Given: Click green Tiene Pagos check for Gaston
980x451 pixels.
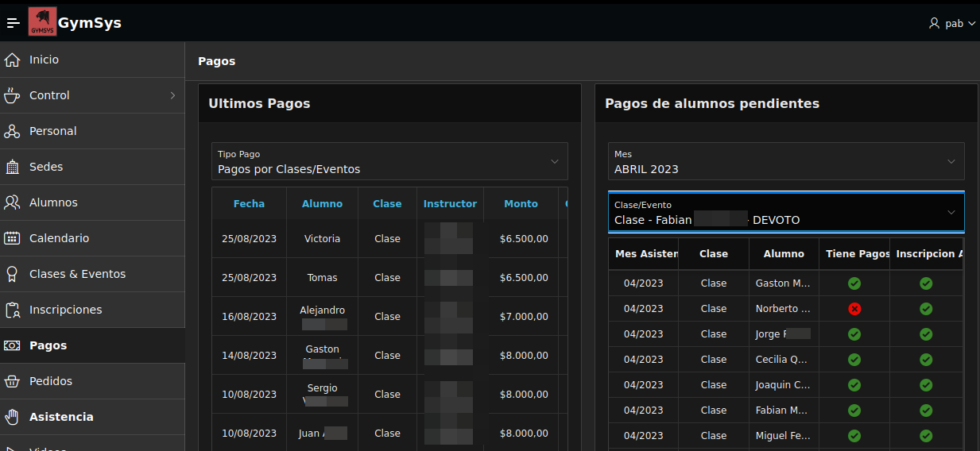Looking at the screenshot, I should pyautogui.click(x=854, y=283).
